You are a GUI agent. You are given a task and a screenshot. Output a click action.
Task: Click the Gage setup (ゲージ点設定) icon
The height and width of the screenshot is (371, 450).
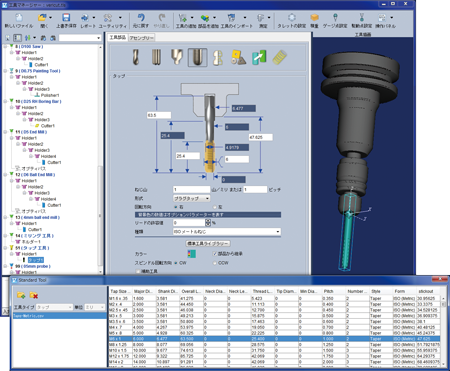coord(335,17)
